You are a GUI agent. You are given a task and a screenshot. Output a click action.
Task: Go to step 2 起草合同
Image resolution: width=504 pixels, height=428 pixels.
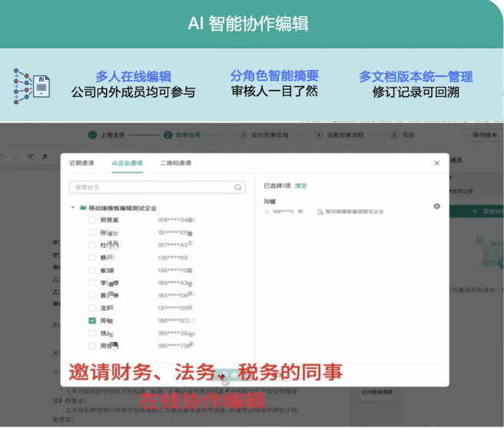186,134
